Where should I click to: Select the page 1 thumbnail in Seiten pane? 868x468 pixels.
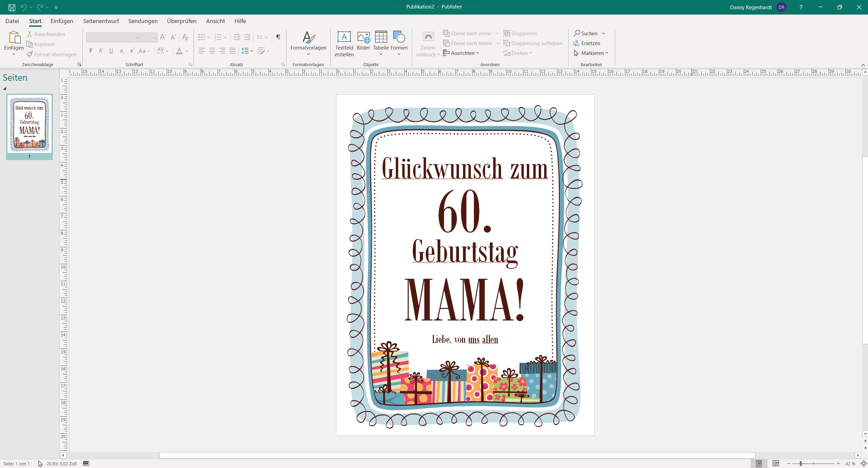tap(30, 124)
